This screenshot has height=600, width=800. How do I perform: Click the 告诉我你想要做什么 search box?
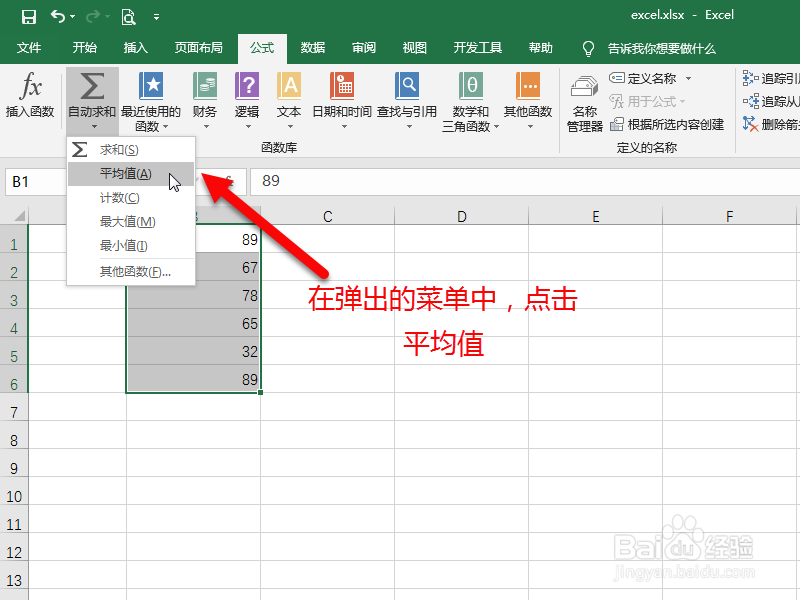[661, 48]
